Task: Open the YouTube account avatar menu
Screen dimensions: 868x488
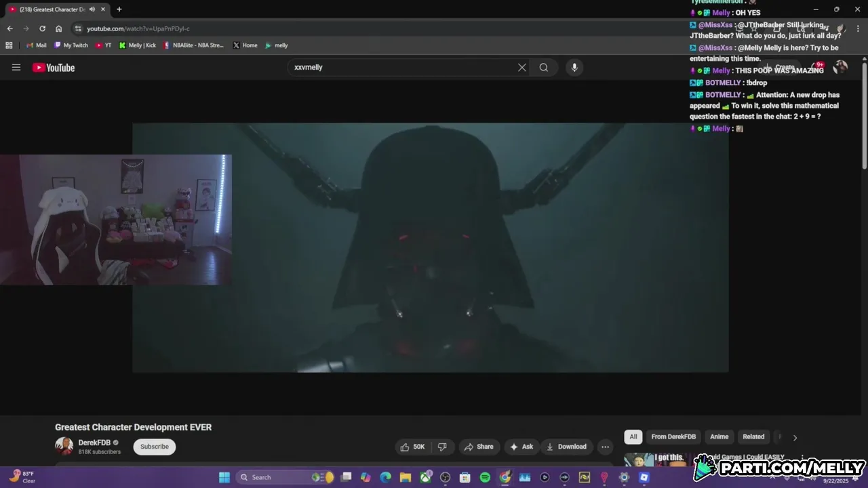Action: 840,67
